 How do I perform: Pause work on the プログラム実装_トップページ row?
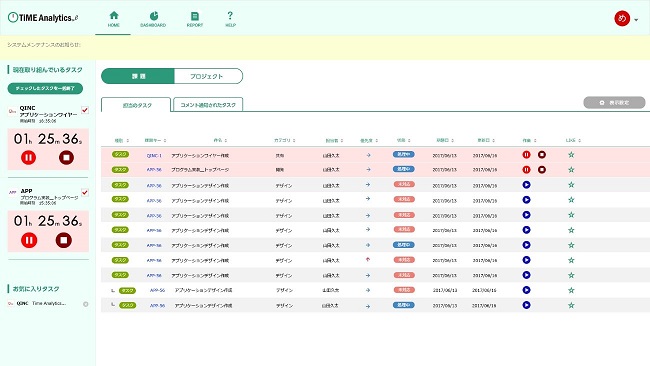click(x=526, y=170)
